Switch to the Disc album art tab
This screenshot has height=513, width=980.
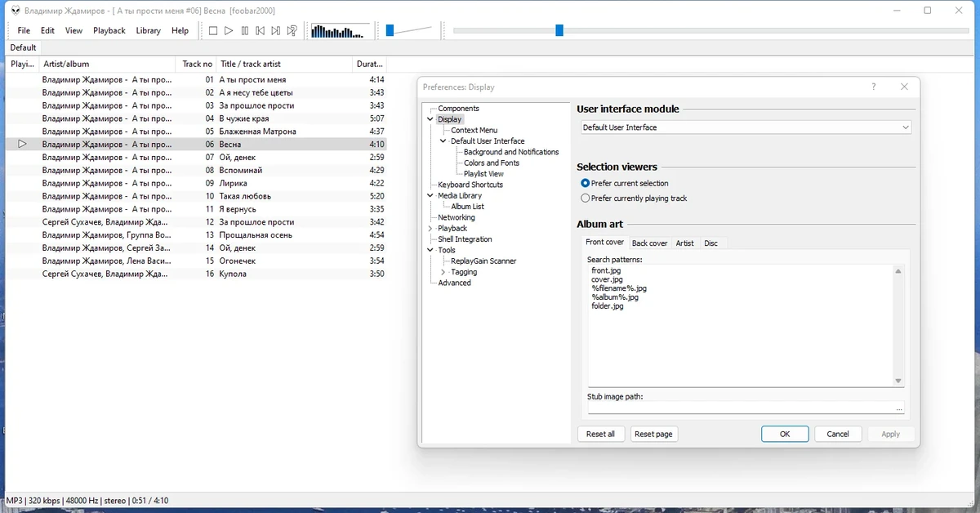tap(710, 243)
